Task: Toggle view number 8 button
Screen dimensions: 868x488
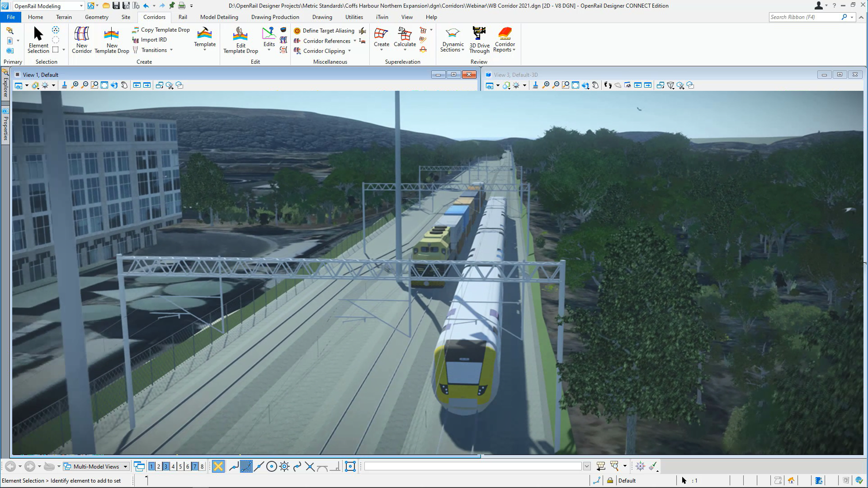Action: coord(202,467)
